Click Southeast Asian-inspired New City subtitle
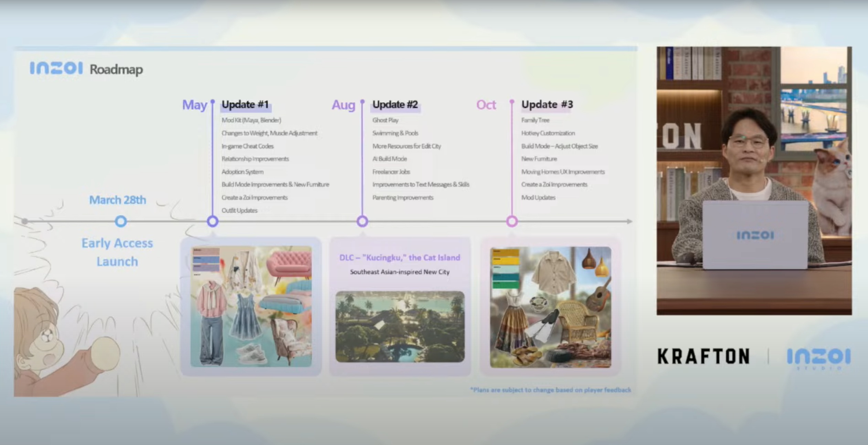 coord(400,272)
